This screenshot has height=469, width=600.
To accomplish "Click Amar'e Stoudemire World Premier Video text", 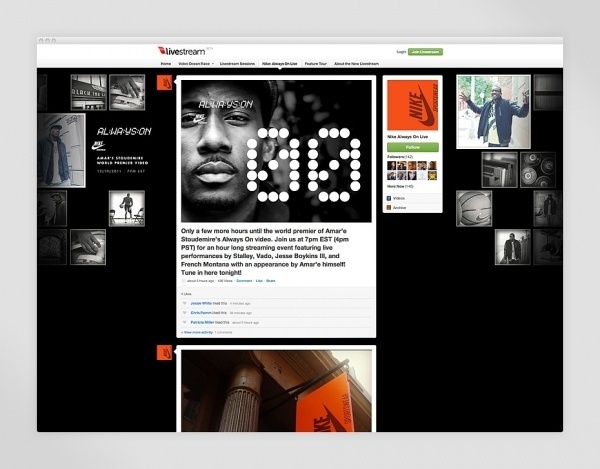I will coord(122,160).
